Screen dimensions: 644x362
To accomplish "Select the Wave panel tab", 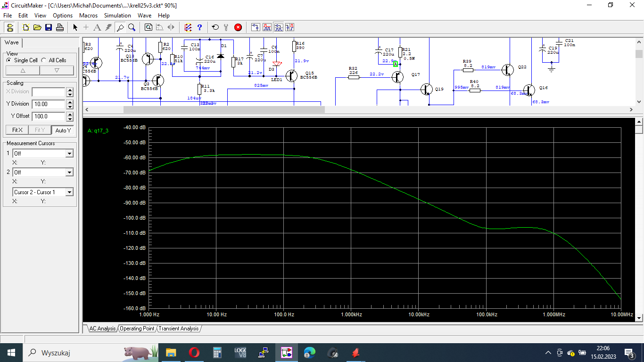I will [x=12, y=42].
